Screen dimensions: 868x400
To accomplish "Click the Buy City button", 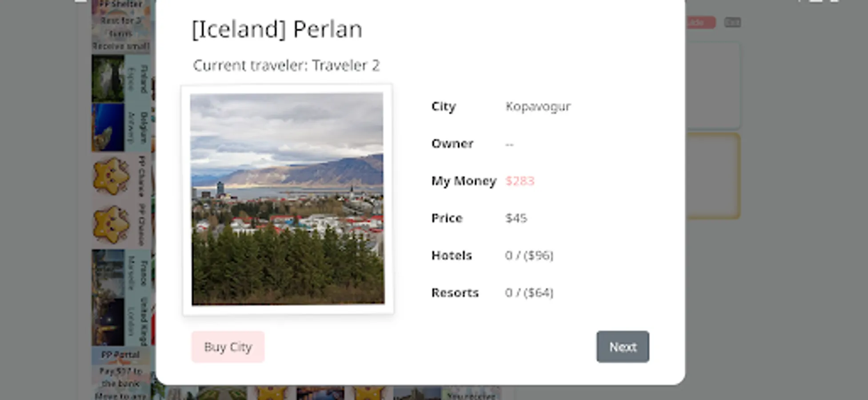I will pos(228,347).
